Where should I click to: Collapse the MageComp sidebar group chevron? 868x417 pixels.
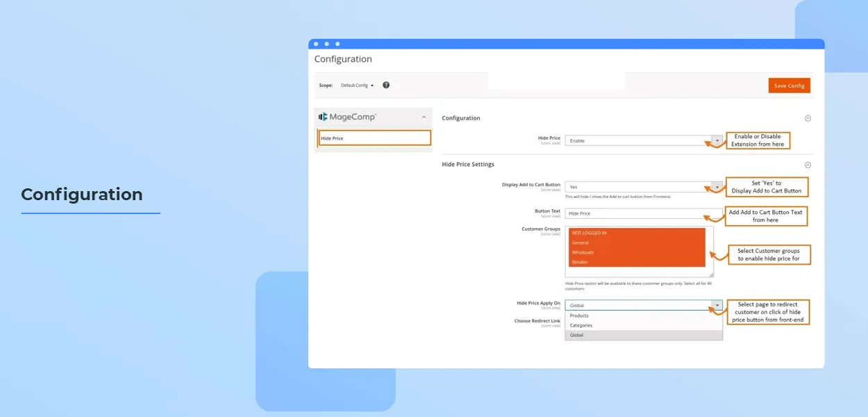(424, 117)
